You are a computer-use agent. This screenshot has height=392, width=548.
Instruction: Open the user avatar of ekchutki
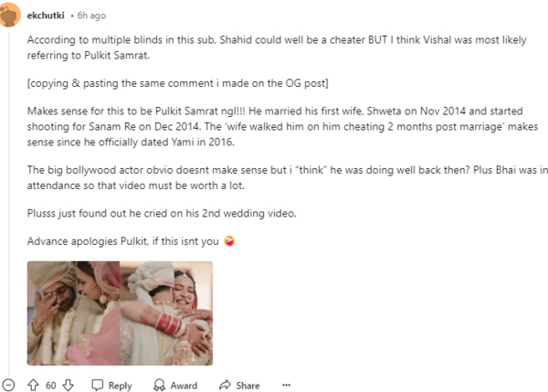pyautogui.click(x=10, y=16)
